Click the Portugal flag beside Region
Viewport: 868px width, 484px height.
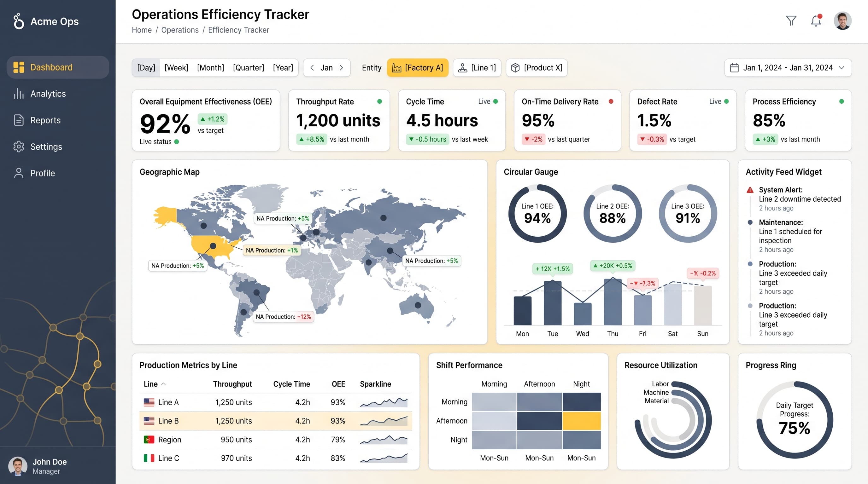tap(149, 440)
